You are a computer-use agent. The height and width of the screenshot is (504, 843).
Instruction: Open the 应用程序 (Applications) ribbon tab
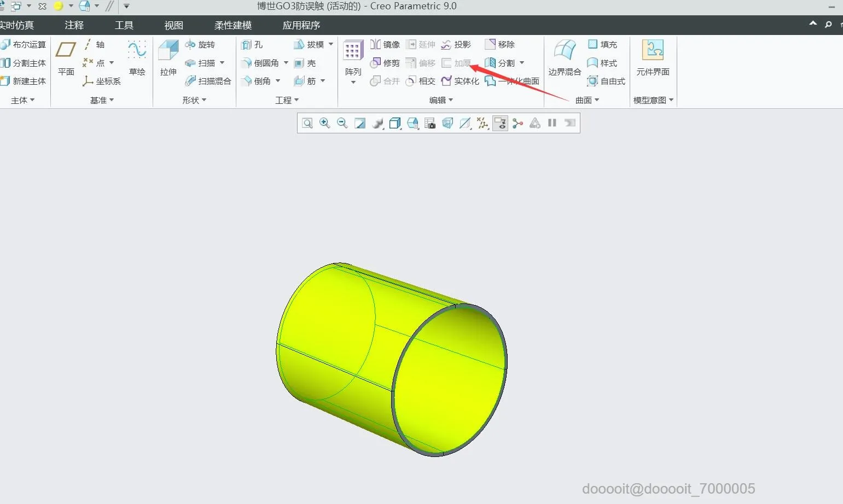point(301,25)
